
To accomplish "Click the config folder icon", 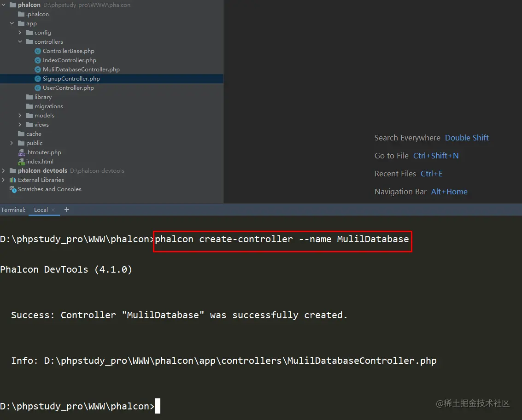I will 29,33.
